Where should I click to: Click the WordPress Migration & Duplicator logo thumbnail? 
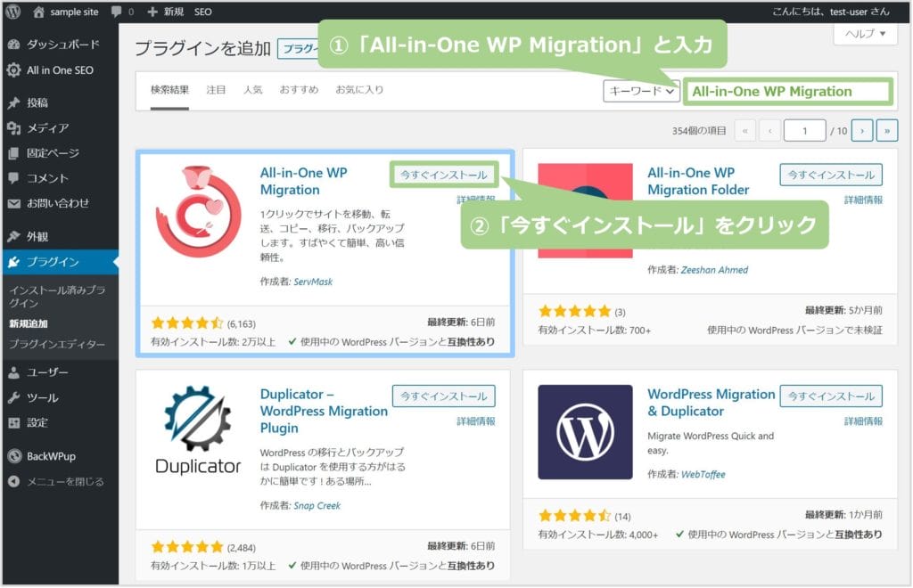point(585,431)
